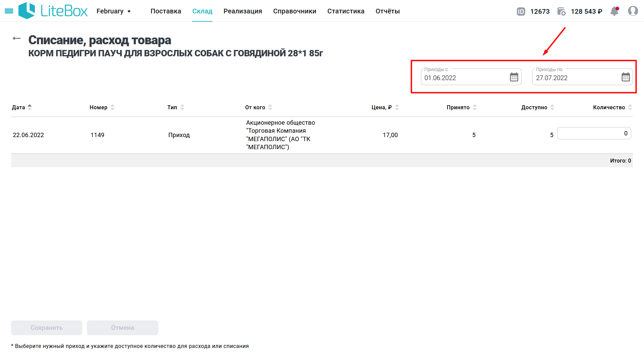Click the LiteBox logo
Viewport: 644px width, 362px height.
53,11
